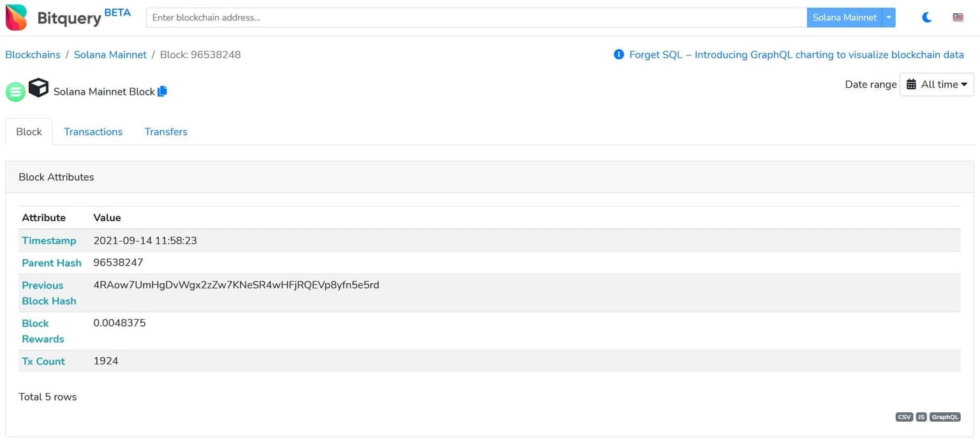Click the Bitquery logo icon
Screen dimensions: 980x446
click(17, 17)
